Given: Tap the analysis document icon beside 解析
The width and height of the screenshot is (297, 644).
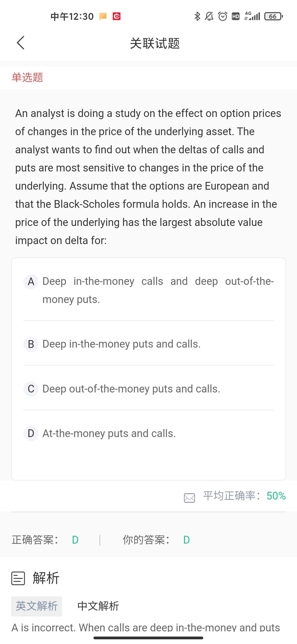Looking at the screenshot, I should (18, 578).
